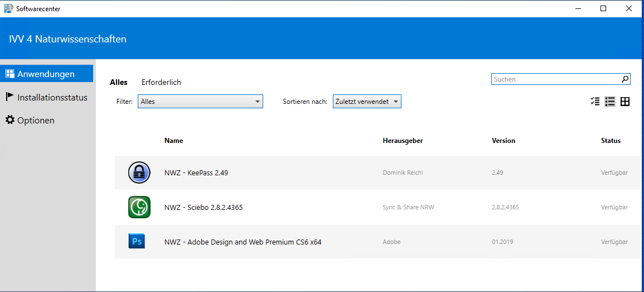Image resolution: width=644 pixels, height=292 pixels.
Task: Open Anwendungen in the sidebar
Action: click(x=46, y=74)
